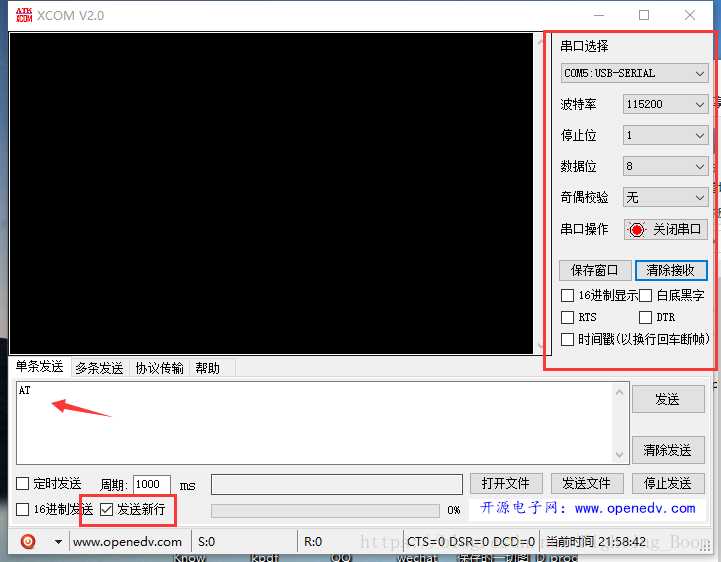Screen dimensions: 721x562
Task: Click the XCOM app logo in title bar
Action: pyautogui.click(x=24, y=15)
